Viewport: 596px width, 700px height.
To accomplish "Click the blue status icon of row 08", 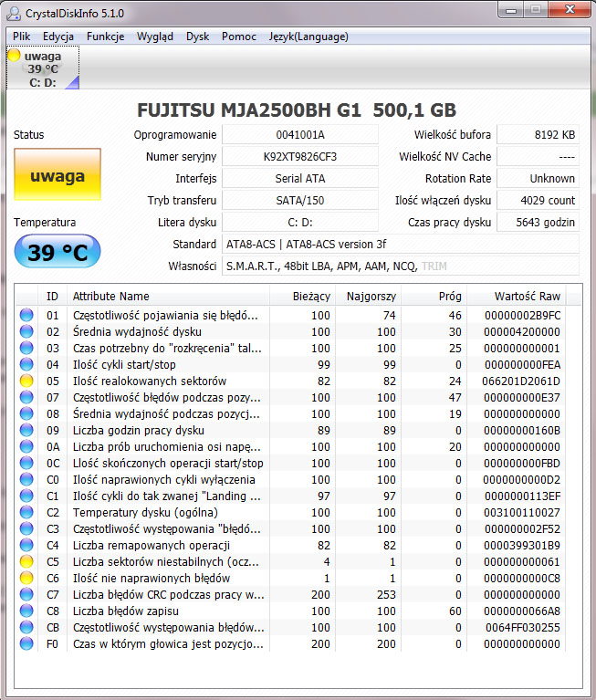I will pyautogui.click(x=26, y=413).
